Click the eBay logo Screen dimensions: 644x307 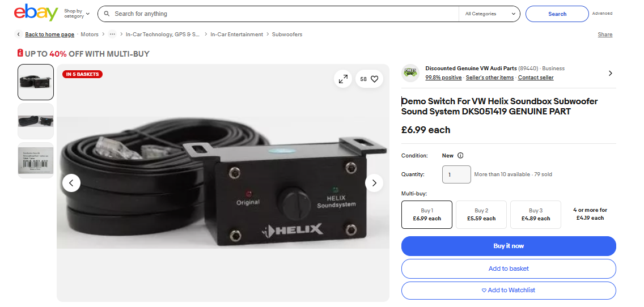(36, 14)
